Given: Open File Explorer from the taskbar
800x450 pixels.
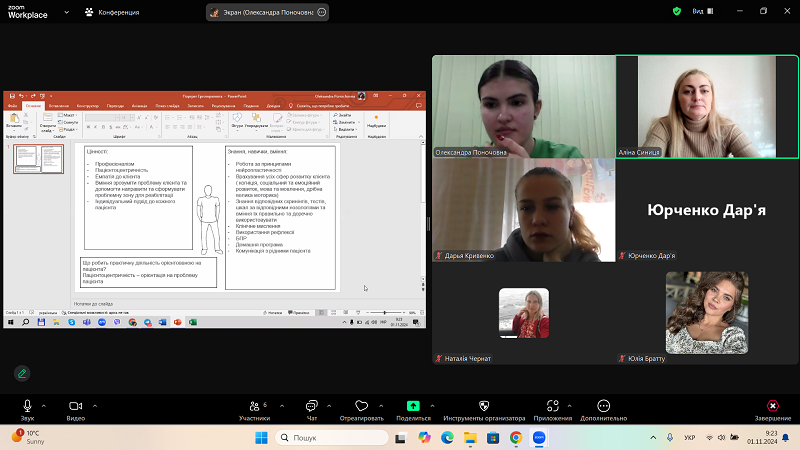Looking at the screenshot, I should [470, 438].
